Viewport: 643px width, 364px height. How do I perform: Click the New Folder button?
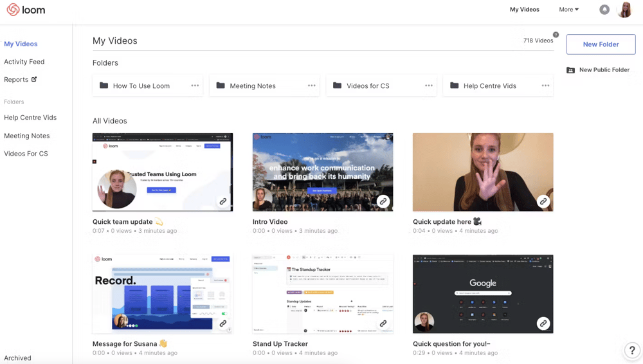point(601,44)
